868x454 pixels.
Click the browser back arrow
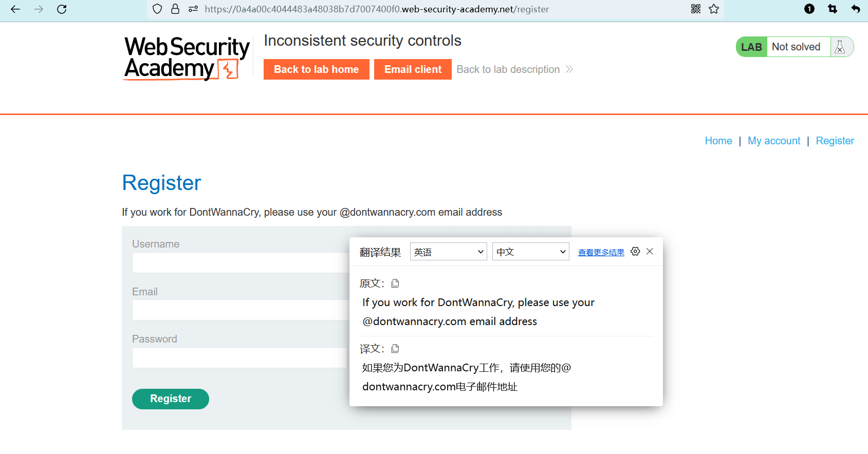click(15, 9)
